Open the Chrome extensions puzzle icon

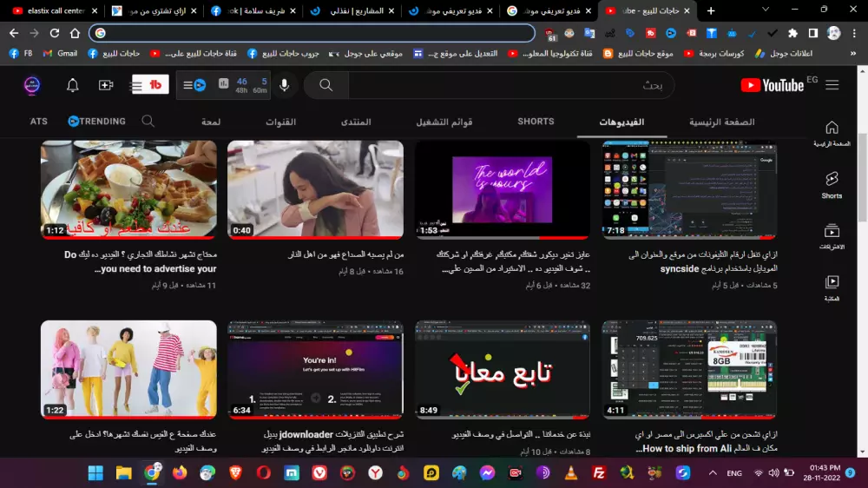792,33
